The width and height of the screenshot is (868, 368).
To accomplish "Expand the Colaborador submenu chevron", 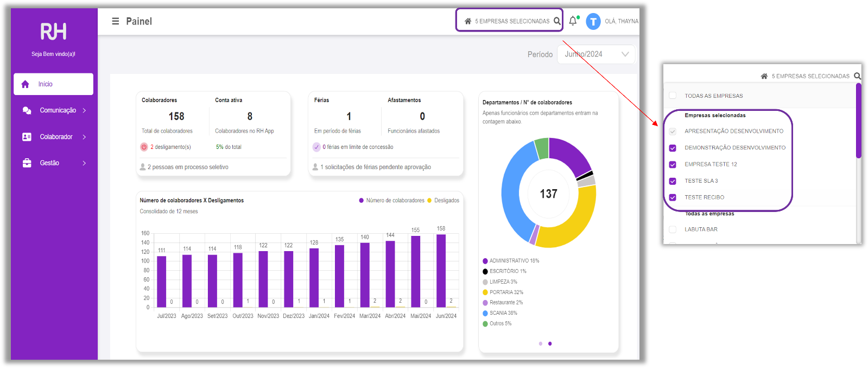I will pyautogui.click(x=84, y=137).
